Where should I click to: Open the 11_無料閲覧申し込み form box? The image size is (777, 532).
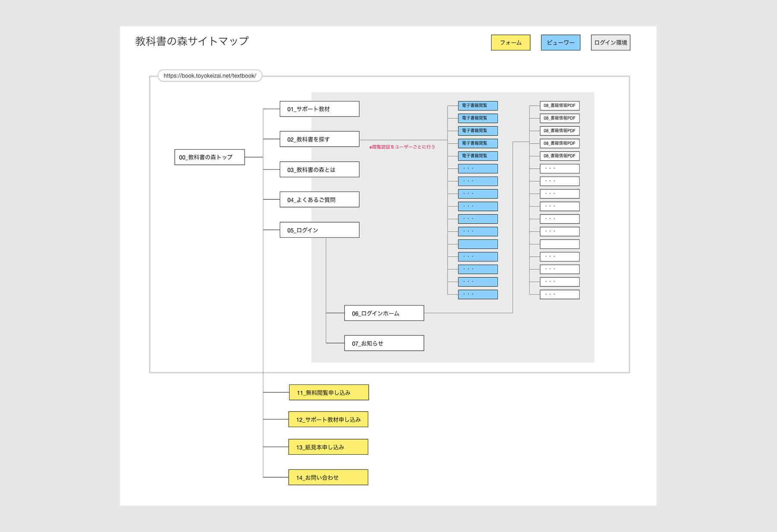tap(329, 392)
